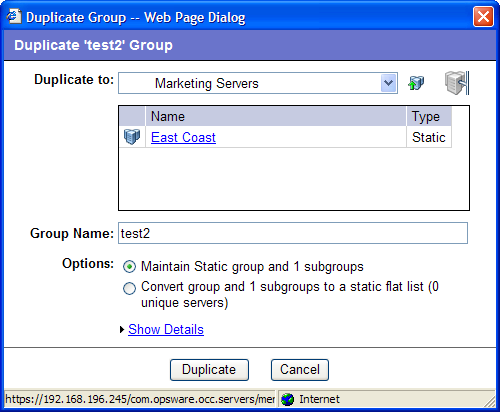Click the resize grip in status bar corner
Viewport: 500px width, 412px height.
pyautogui.click(x=490, y=402)
